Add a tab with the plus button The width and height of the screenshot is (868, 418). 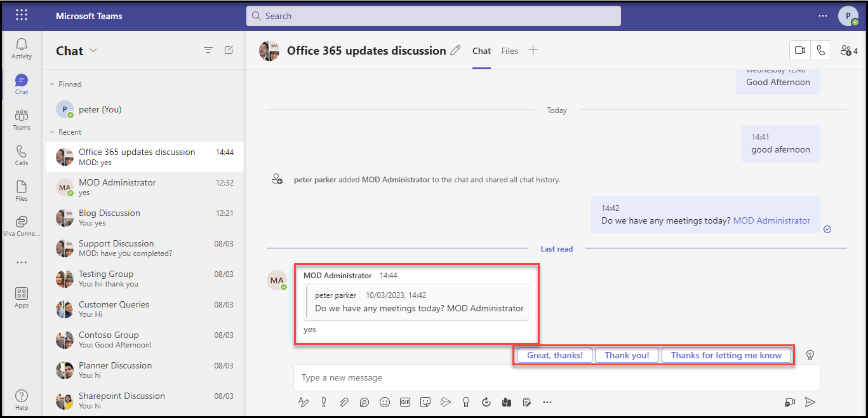(x=533, y=51)
